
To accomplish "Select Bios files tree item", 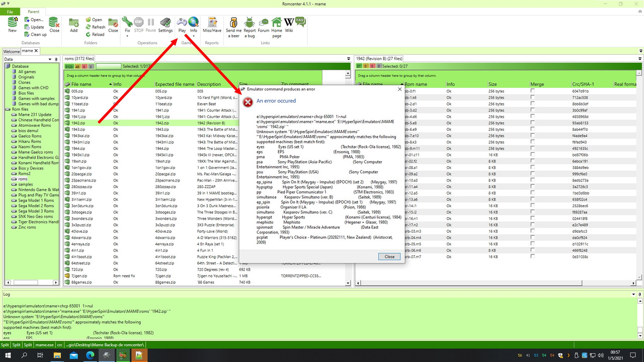I will (x=26, y=93).
